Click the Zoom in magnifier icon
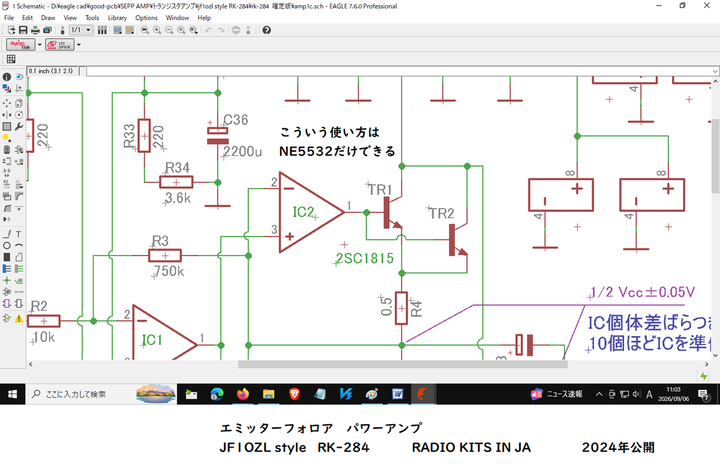 point(157,30)
